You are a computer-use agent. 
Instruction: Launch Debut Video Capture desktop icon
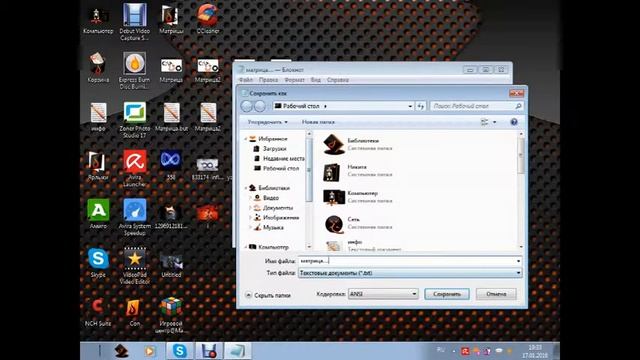click(x=135, y=21)
